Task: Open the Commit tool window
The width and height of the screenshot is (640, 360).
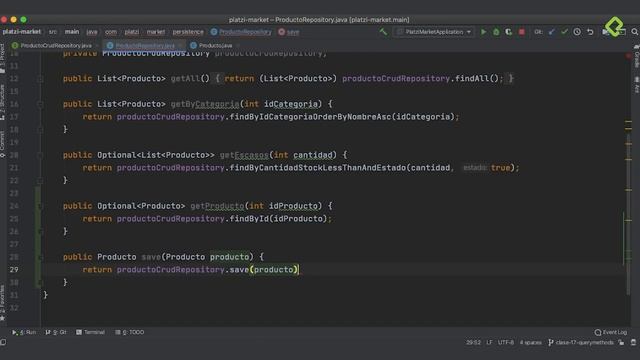Action: point(2,144)
